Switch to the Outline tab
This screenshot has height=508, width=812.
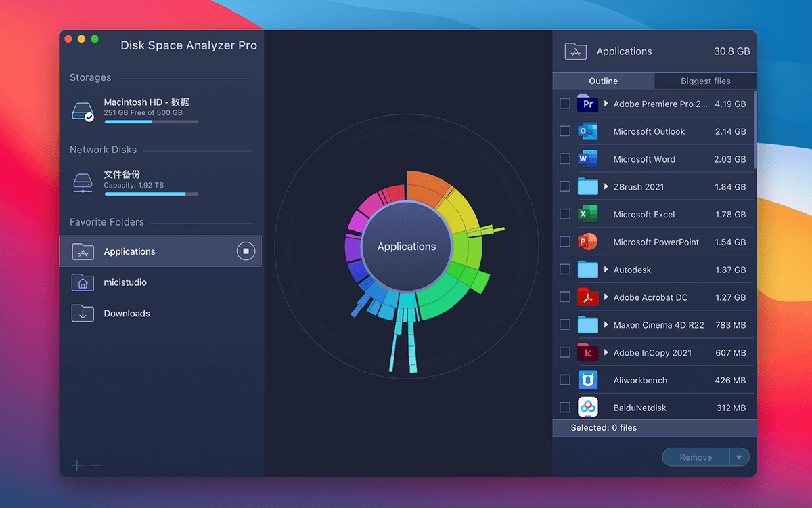pyautogui.click(x=603, y=81)
